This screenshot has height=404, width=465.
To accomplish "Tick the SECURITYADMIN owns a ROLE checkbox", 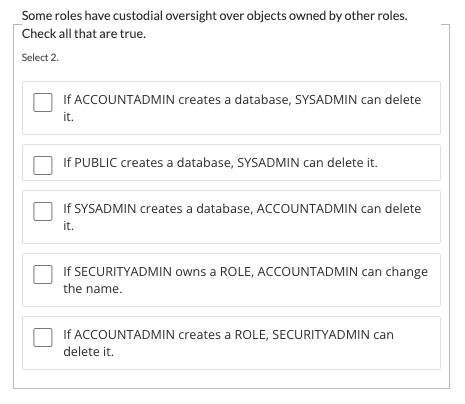I will pyautogui.click(x=43, y=274).
